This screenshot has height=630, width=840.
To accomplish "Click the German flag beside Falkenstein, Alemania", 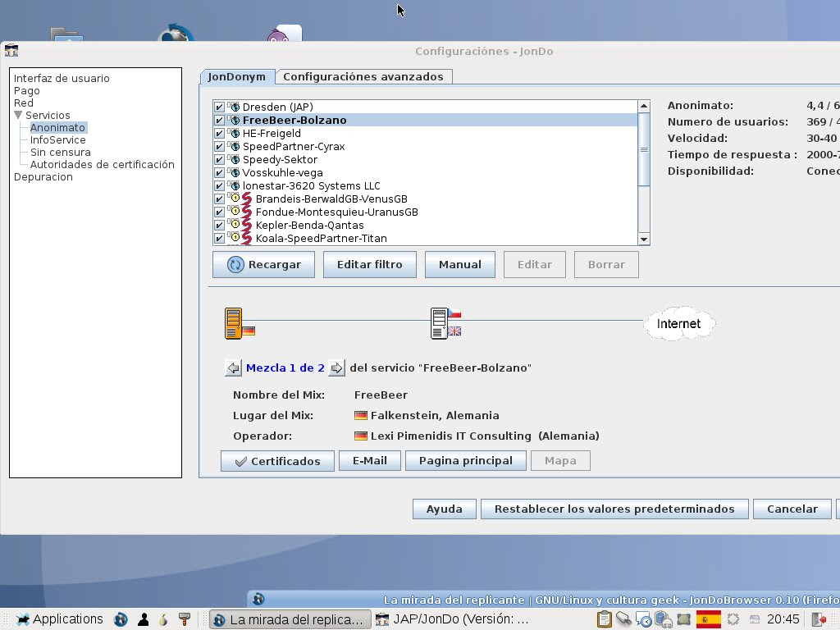I will (361, 415).
